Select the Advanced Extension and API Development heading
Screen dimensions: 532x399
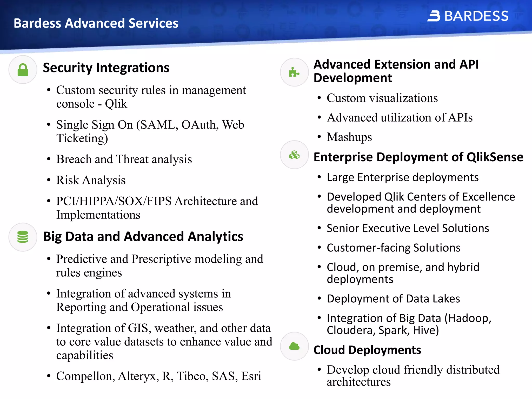[x=396, y=71]
